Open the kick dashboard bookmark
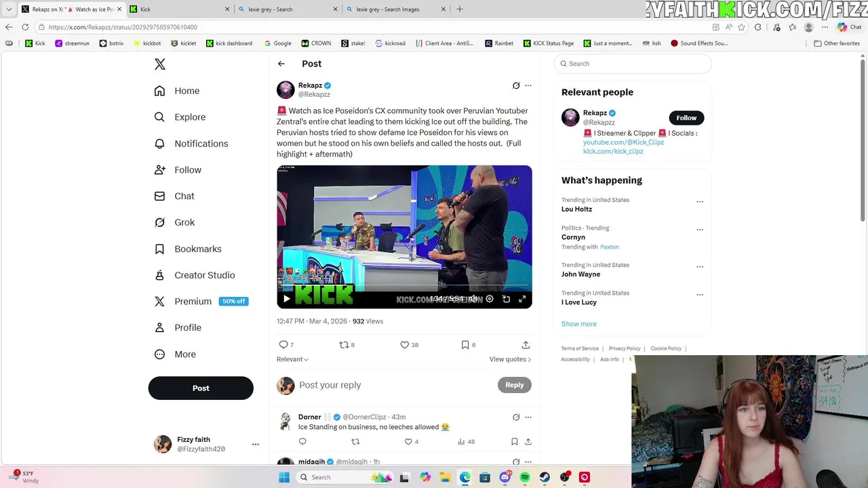Viewport: 868px width, 488px height. [x=229, y=43]
